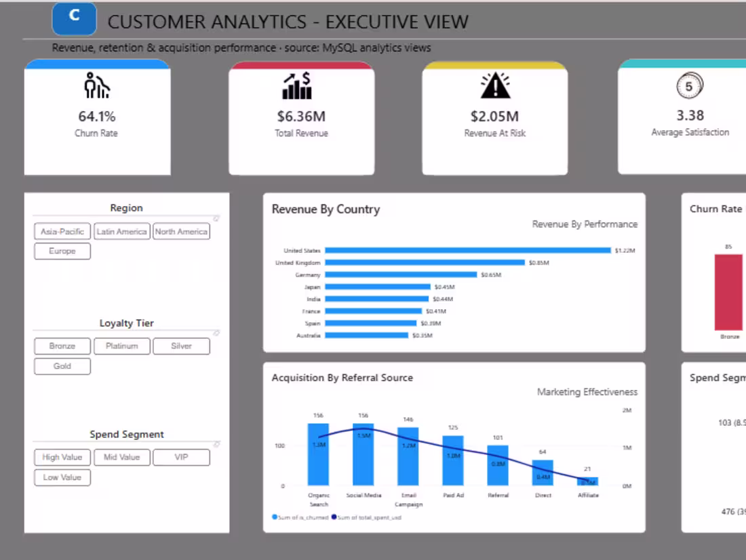
Task: Click the Affiliate acquisition column
Action: click(x=587, y=481)
